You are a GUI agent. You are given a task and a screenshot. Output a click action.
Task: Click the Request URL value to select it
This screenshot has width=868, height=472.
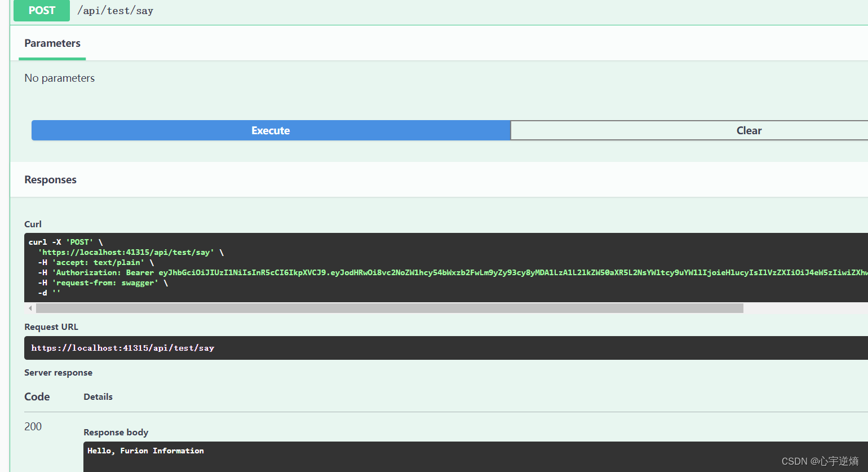(x=123, y=348)
